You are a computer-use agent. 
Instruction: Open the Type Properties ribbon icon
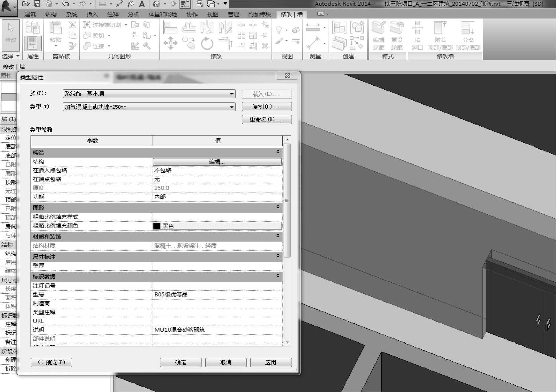tap(33, 27)
